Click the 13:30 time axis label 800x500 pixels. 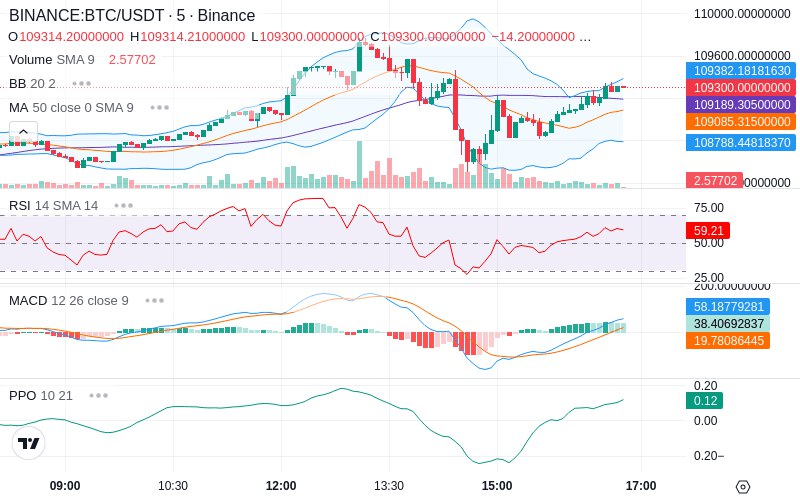point(389,486)
